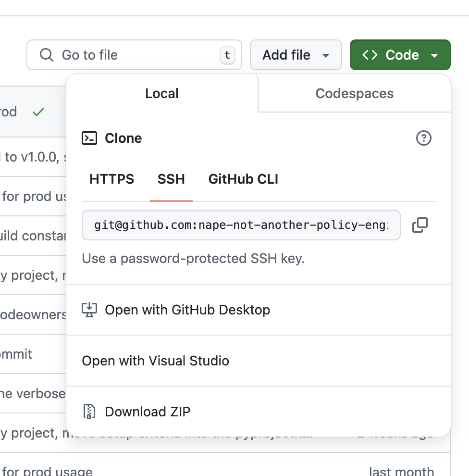The width and height of the screenshot is (469, 476).
Task: Click the terminal icon beside Clone
Action: click(89, 138)
